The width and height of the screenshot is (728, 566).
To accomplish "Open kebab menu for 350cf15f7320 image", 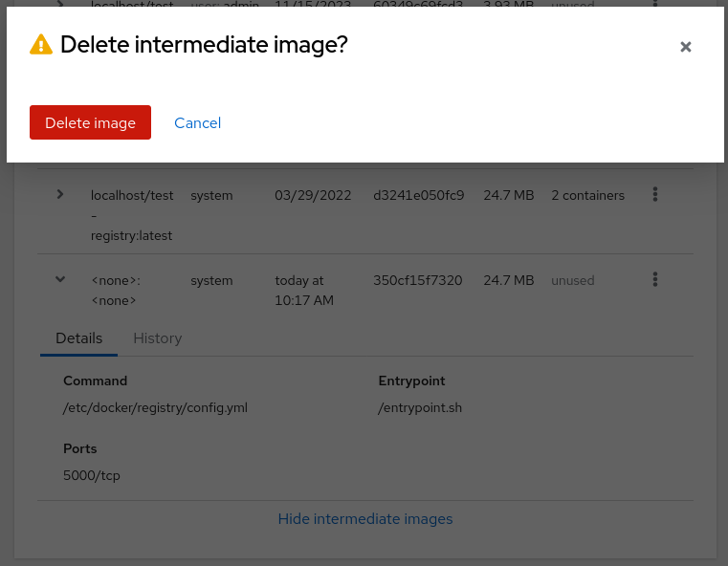I will point(655,279).
